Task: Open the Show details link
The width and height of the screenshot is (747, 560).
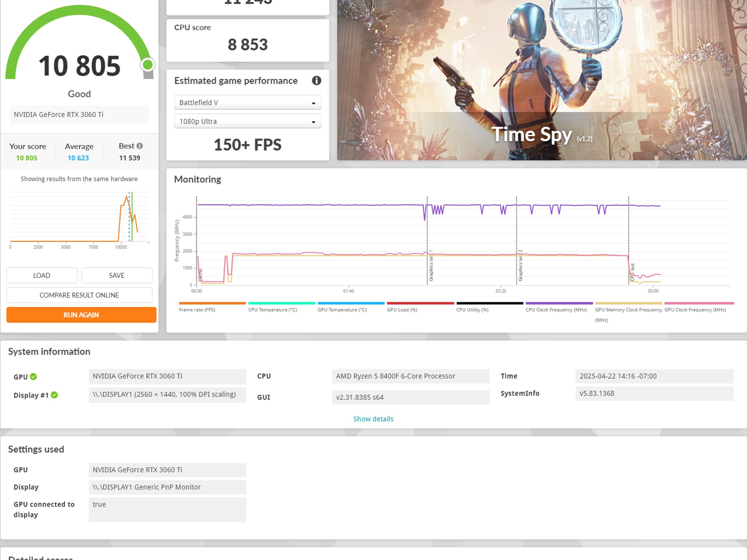Action: click(373, 419)
